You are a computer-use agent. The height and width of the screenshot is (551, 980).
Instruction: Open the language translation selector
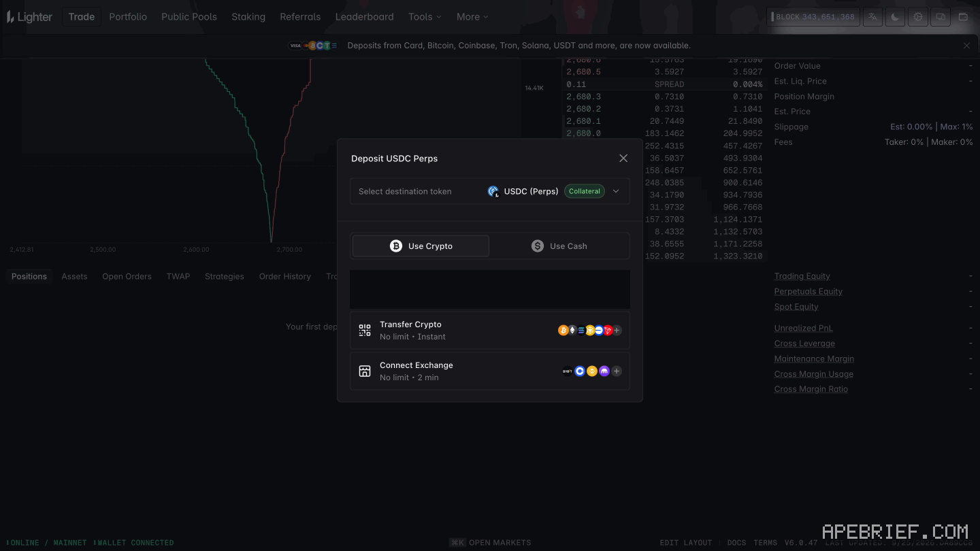tap(872, 17)
